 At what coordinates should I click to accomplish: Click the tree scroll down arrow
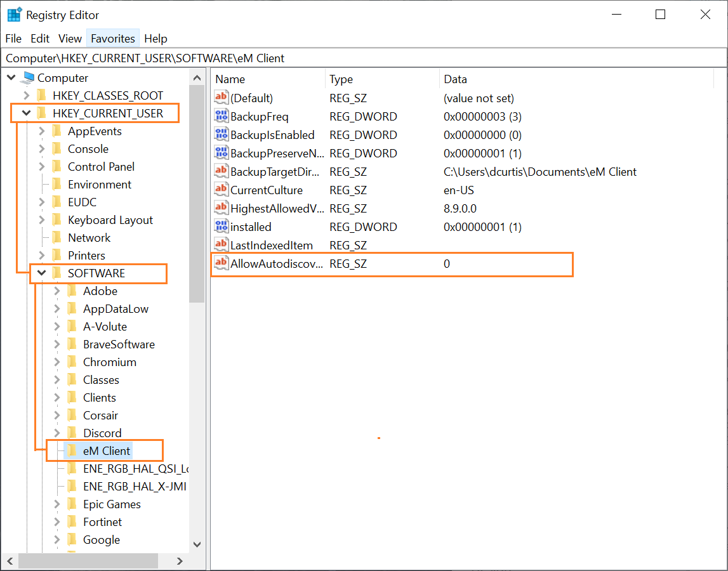pos(197,544)
